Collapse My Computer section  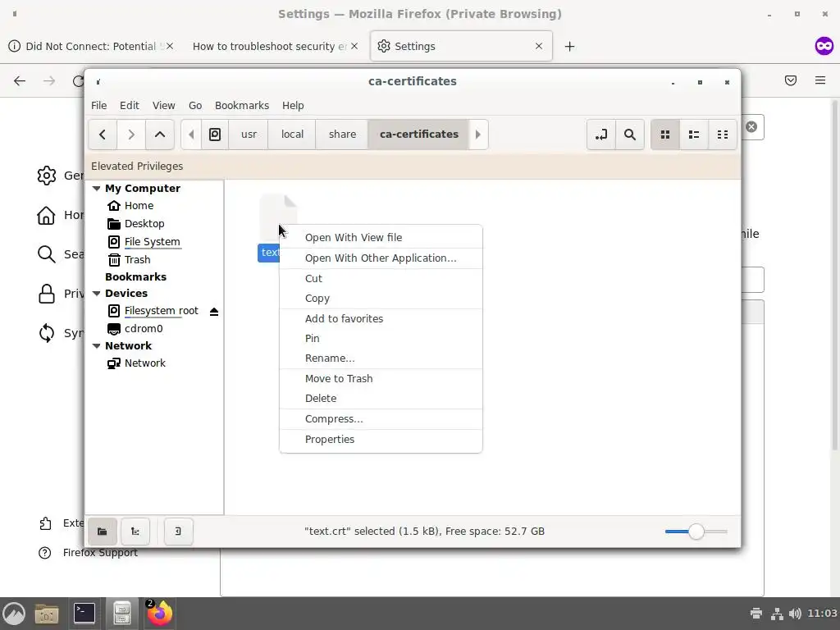[97, 189]
